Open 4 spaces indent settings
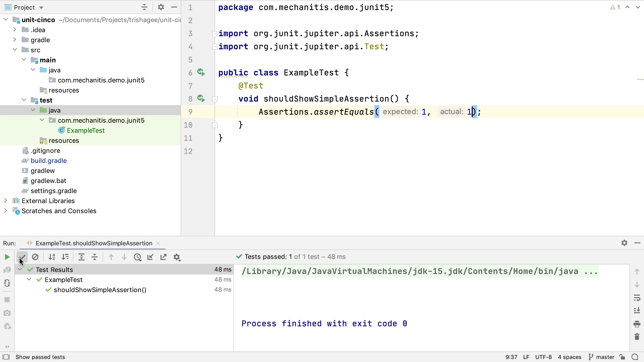The width and height of the screenshot is (644, 362). pos(570,357)
